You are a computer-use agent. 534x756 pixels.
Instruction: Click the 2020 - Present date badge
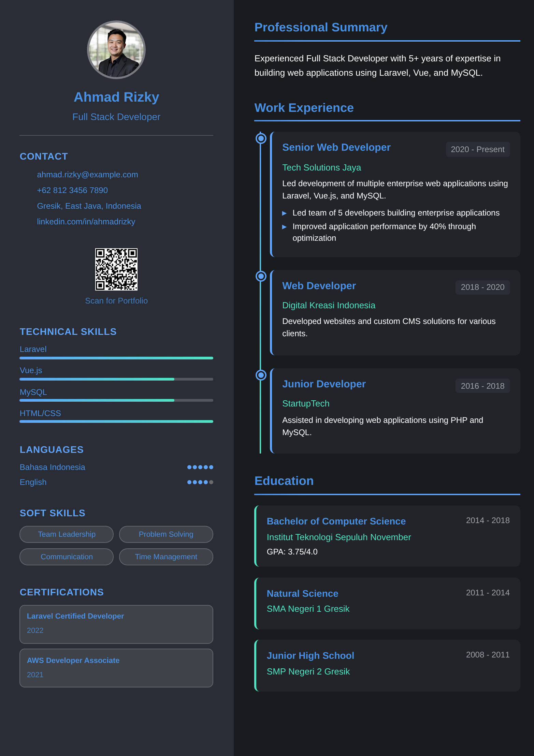pyautogui.click(x=477, y=149)
